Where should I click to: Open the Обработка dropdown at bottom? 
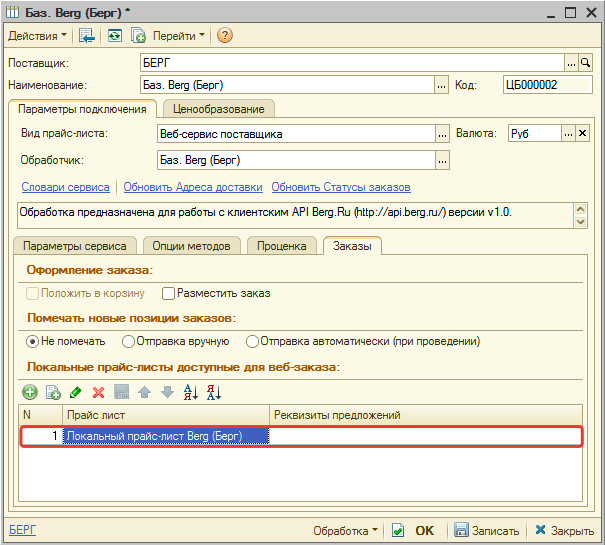(345, 531)
